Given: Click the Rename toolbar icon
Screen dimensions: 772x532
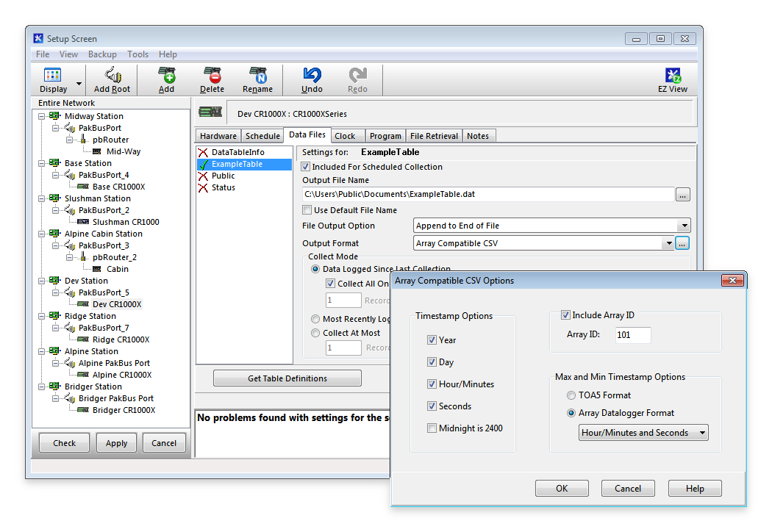Looking at the screenshot, I should point(257,76).
